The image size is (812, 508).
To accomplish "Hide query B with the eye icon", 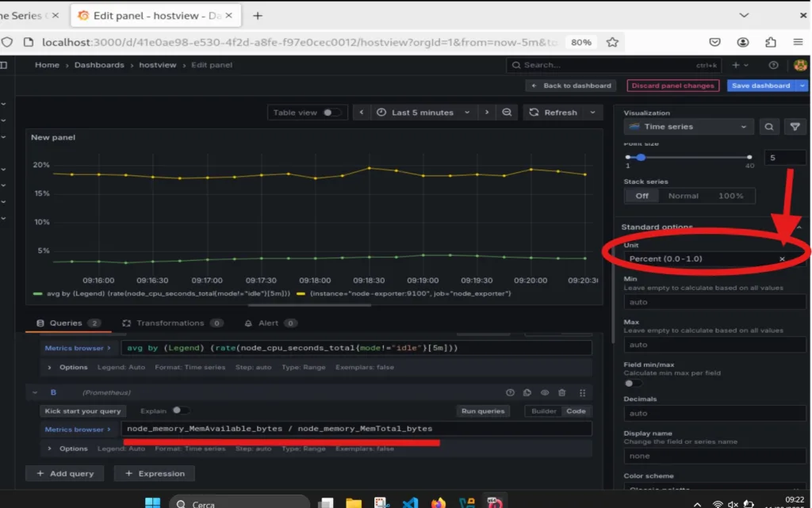I will pyautogui.click(x=545, y=392).
